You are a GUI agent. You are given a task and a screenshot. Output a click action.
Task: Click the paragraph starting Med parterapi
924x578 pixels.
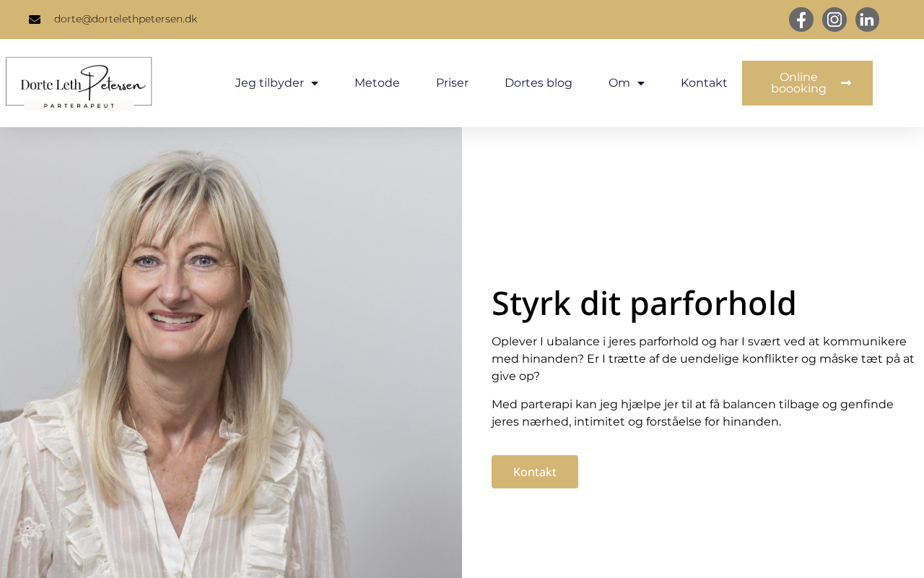pos(693,413)
